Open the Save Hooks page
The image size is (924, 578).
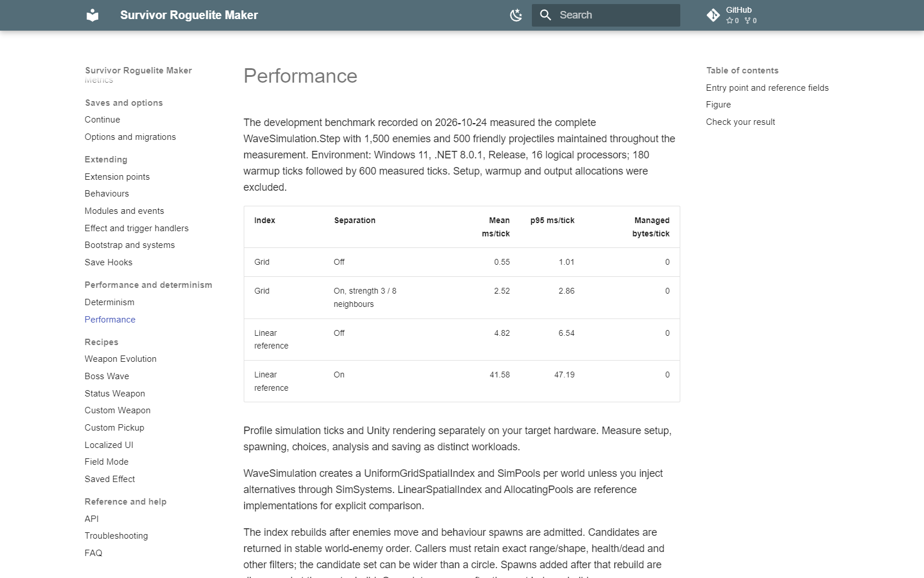point(109,262)
